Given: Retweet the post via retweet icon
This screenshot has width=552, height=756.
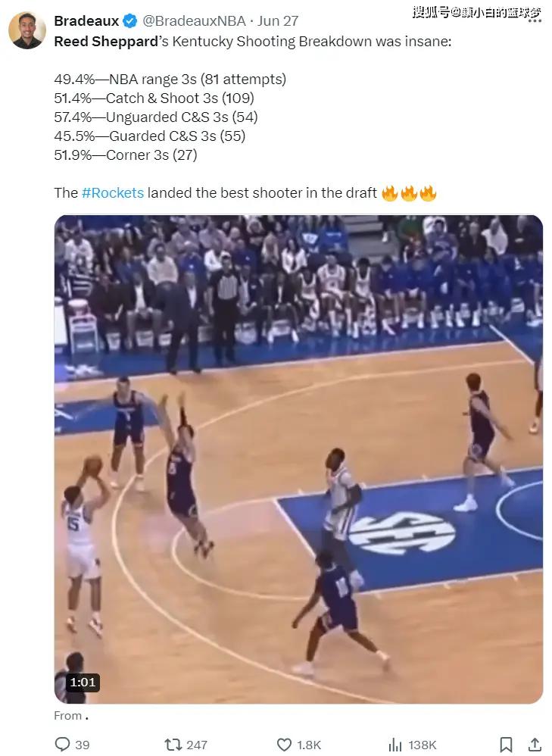Looking at the screenshot, I should (173, 745).
